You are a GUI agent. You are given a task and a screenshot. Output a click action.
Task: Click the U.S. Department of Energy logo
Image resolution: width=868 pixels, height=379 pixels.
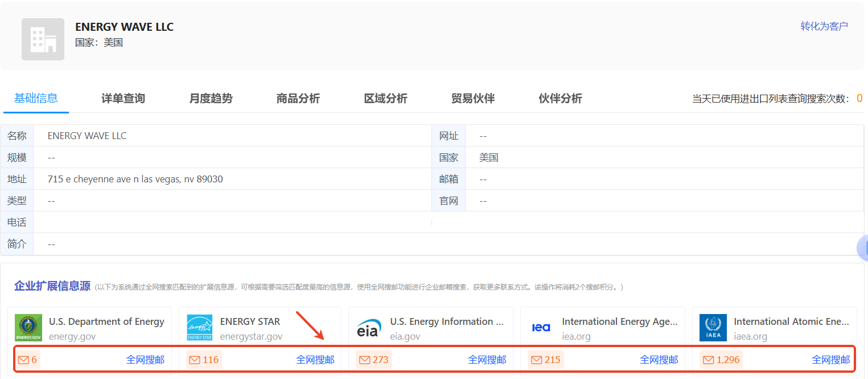point(28,328)
